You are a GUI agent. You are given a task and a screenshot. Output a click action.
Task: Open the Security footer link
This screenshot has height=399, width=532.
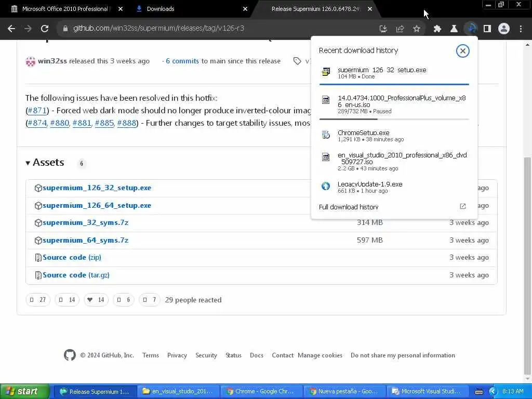[206, 355]
